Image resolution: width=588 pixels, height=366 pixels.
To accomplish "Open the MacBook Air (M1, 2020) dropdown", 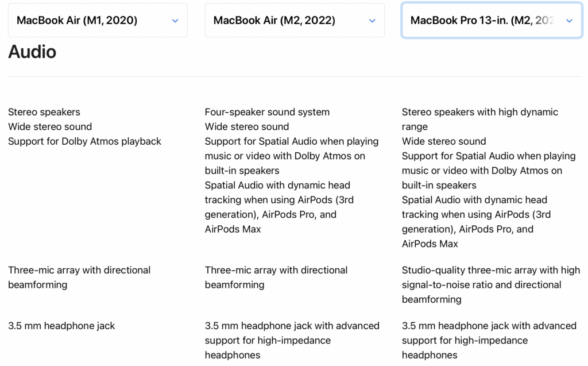I will (86, 21).
